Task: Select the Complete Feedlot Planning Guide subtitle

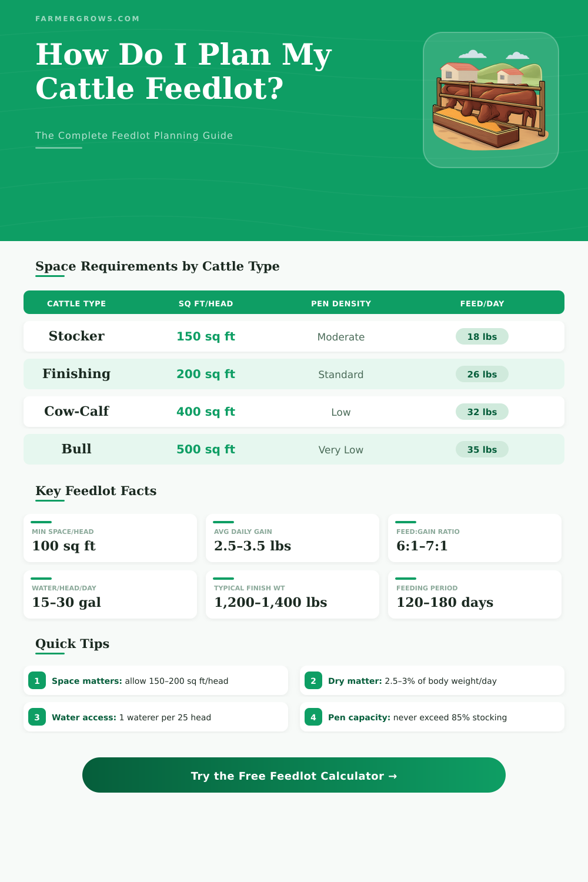Action: click(133, 135)
